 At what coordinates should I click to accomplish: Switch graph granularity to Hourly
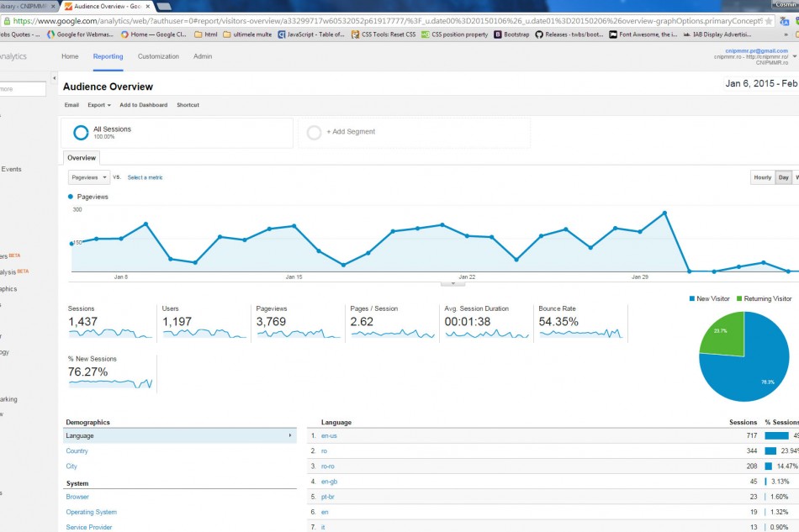pyautogui.click(x=762, y=177)
